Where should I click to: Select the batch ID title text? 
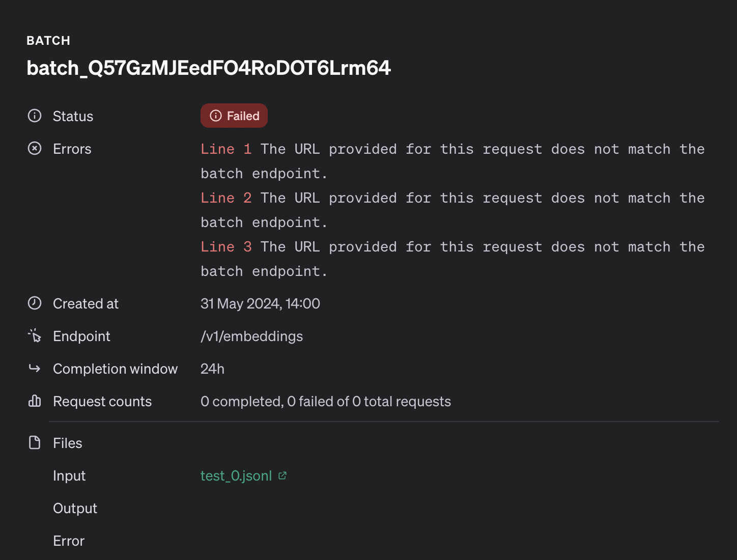pyautogui.click(x=209, y=68)
